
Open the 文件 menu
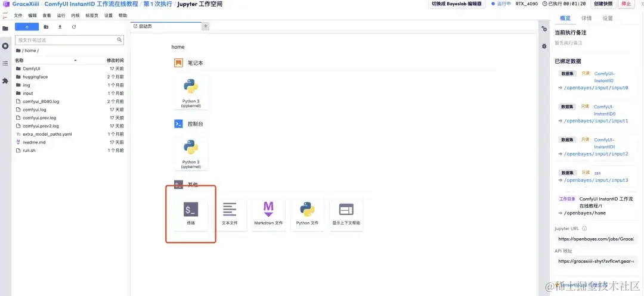pyautogui.click(x=18, y=15)
